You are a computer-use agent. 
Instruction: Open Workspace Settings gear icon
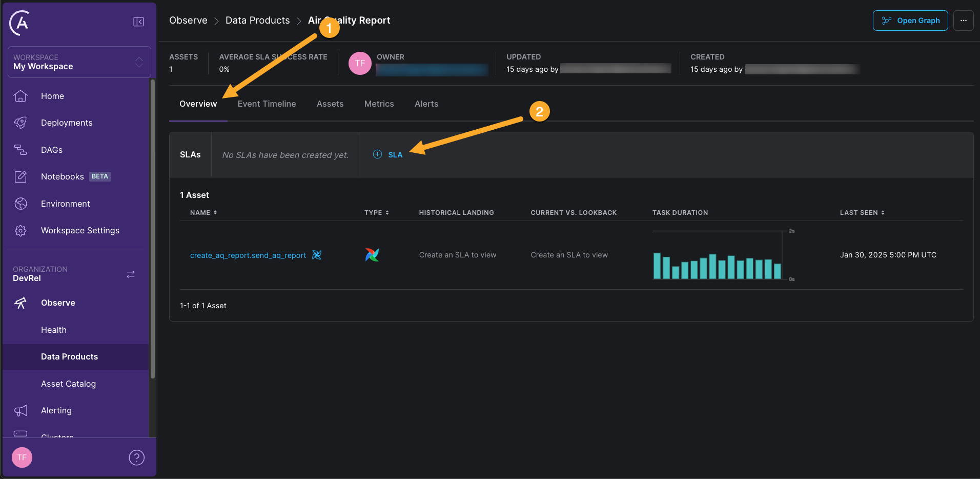[x=21, y=230]
